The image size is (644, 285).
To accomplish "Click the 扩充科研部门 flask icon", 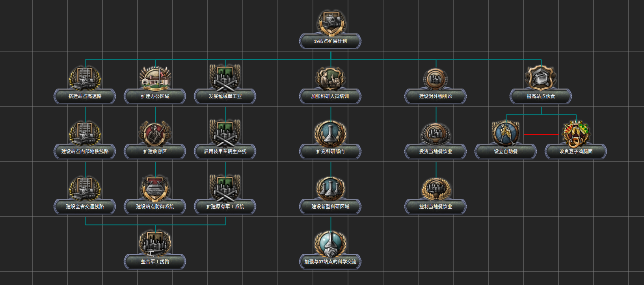I will click(331, 133).
